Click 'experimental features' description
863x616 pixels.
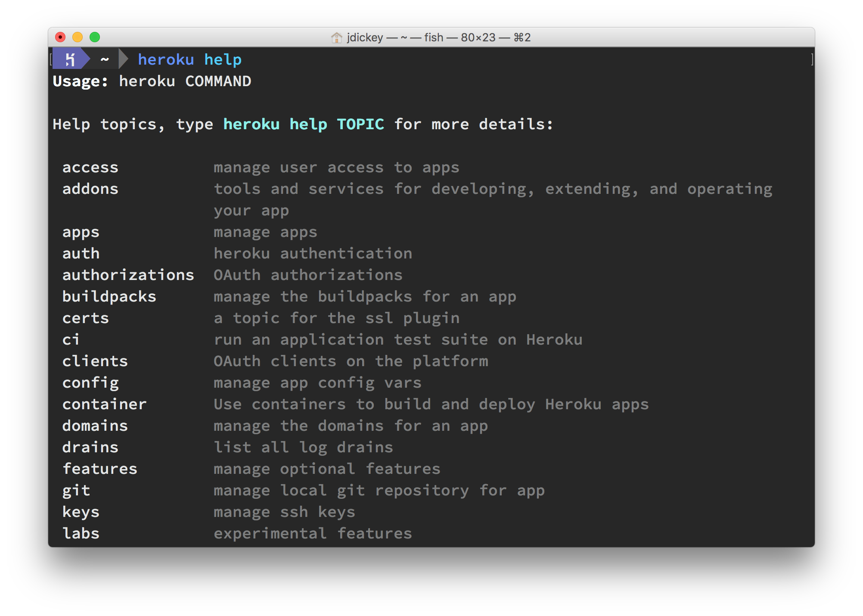tap(313, 534)
